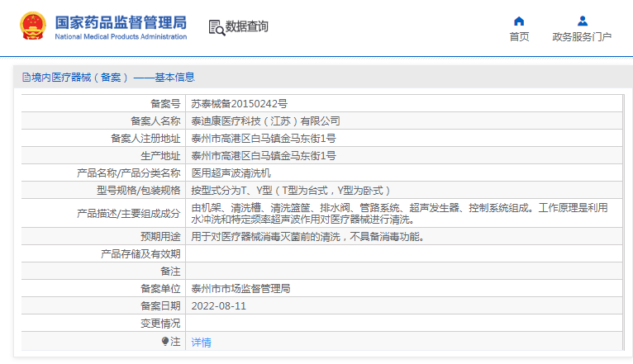Open 政务服务门户 portal link
This screenshot has width=633, height=364.
tap(582, 36)
